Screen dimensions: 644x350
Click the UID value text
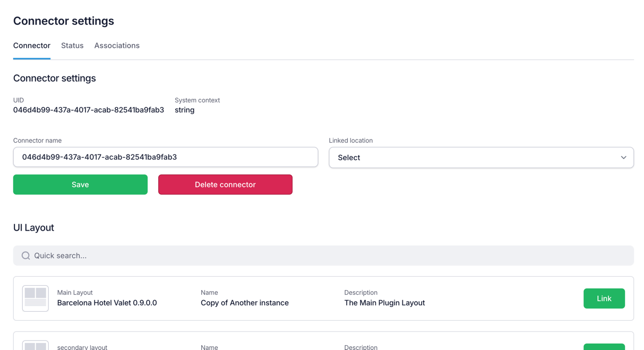(x=89, y=110)
